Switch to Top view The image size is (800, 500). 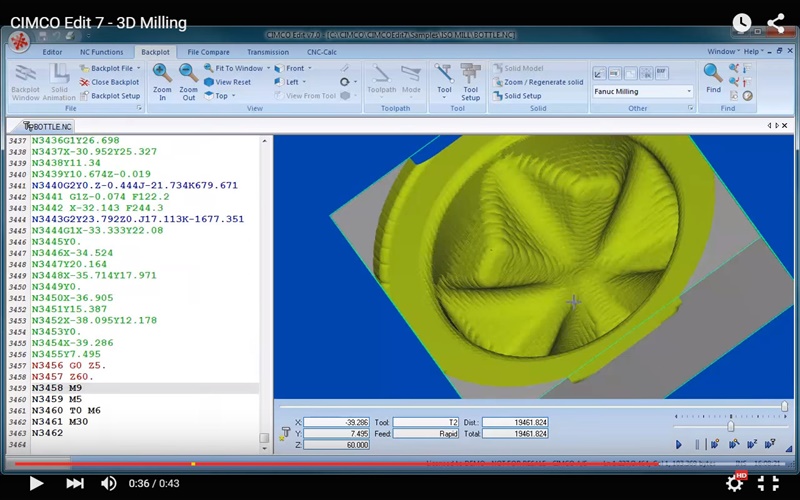[x=216, y=95]
